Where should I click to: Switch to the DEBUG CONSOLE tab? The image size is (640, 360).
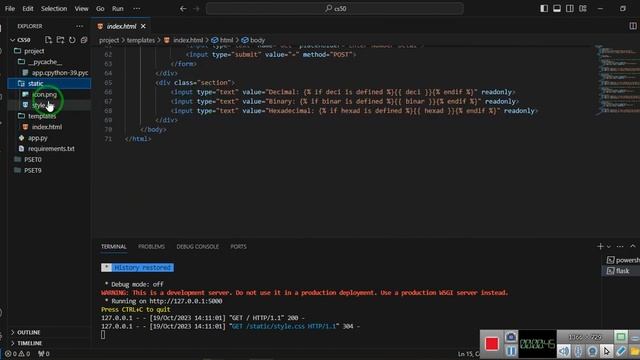198,247
